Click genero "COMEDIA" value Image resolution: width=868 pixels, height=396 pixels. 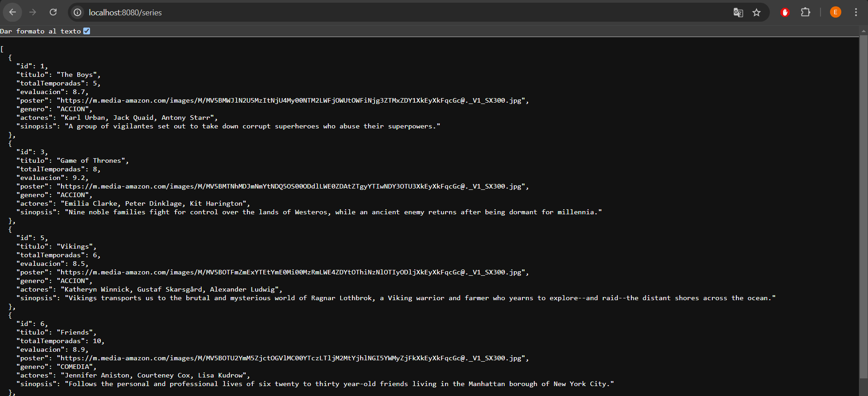pyautogui.click(x=76, y=367)
